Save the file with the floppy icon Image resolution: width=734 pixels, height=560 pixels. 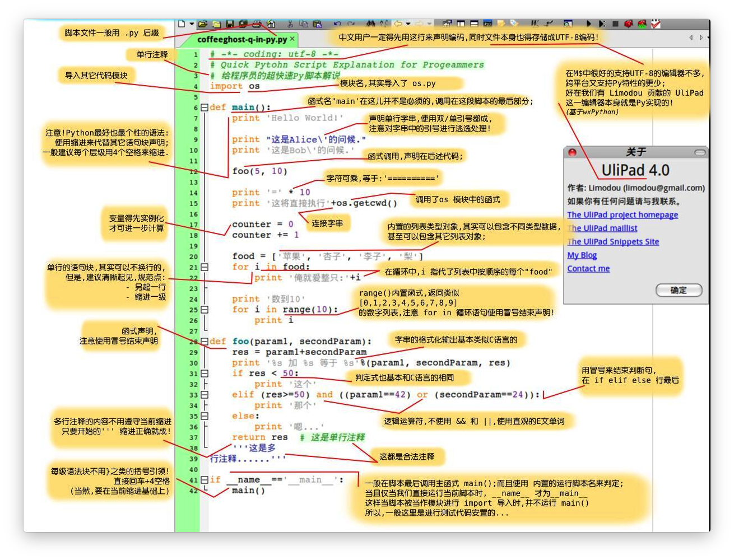tap(230, 24)
